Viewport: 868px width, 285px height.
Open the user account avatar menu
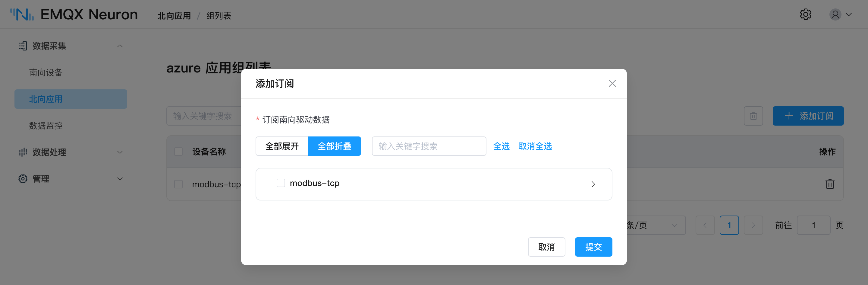(835, 14)
